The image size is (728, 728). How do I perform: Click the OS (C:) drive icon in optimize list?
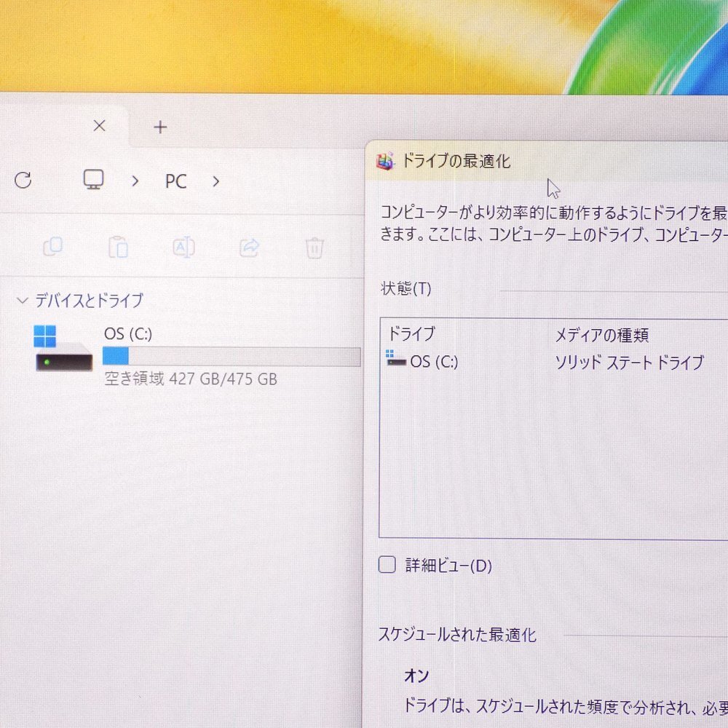pyautogui.click(x=396, y=358)
